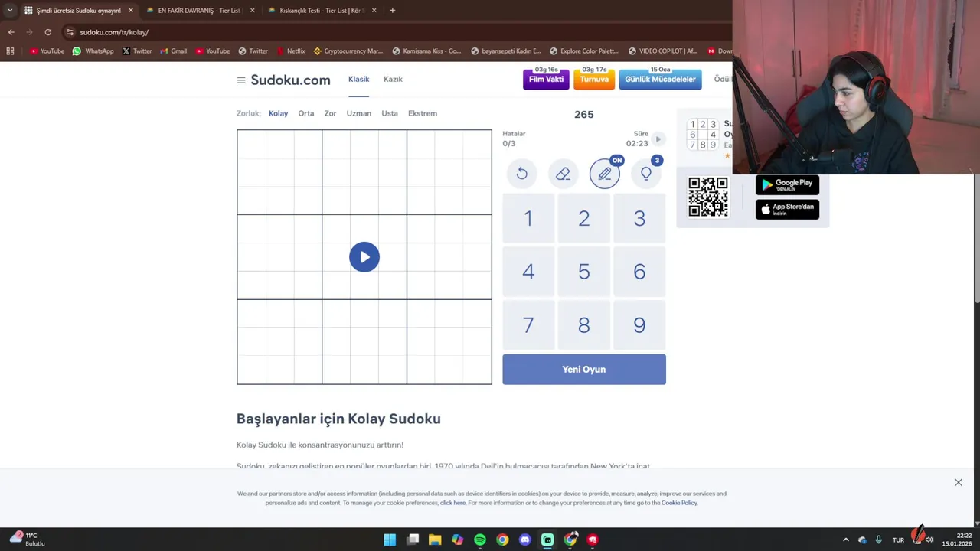Click the QR code image
Screen dimensions: 980x551
click(708, 197)
